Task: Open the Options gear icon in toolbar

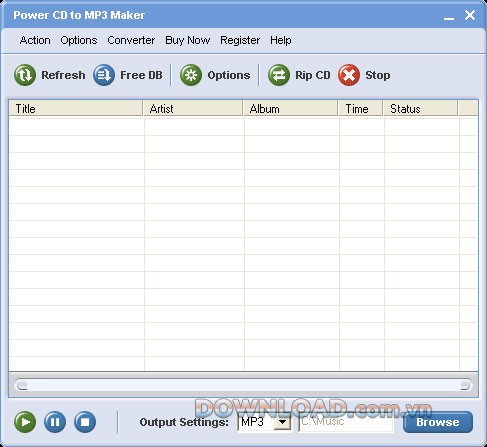Action: [191, 75]
